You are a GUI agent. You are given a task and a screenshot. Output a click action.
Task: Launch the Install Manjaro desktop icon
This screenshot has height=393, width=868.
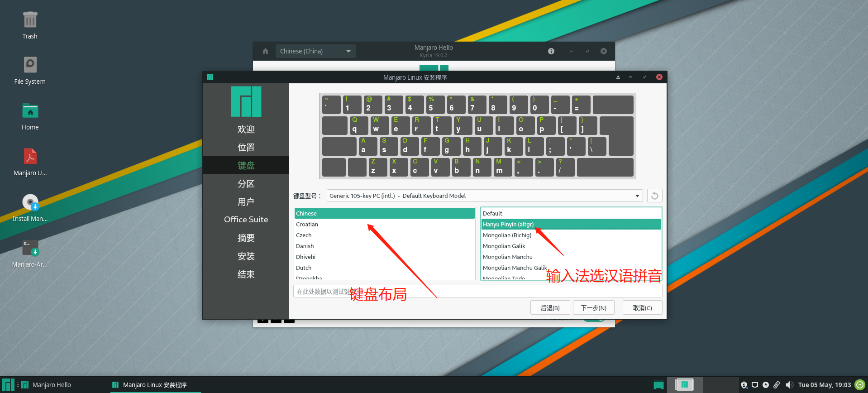point(30,202)
